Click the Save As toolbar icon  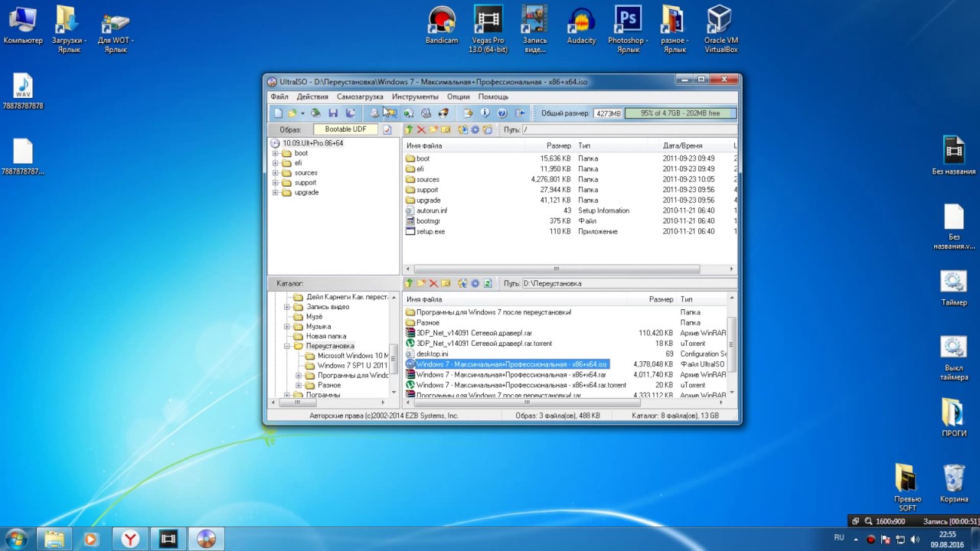[x=351, y=113]
